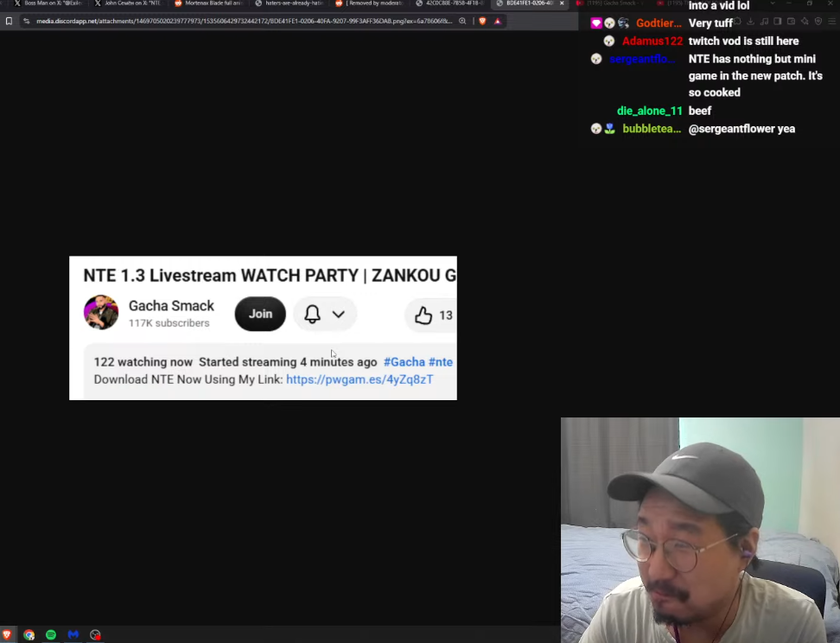Click username 'Adamus122' in chat

tap(652, 41)
